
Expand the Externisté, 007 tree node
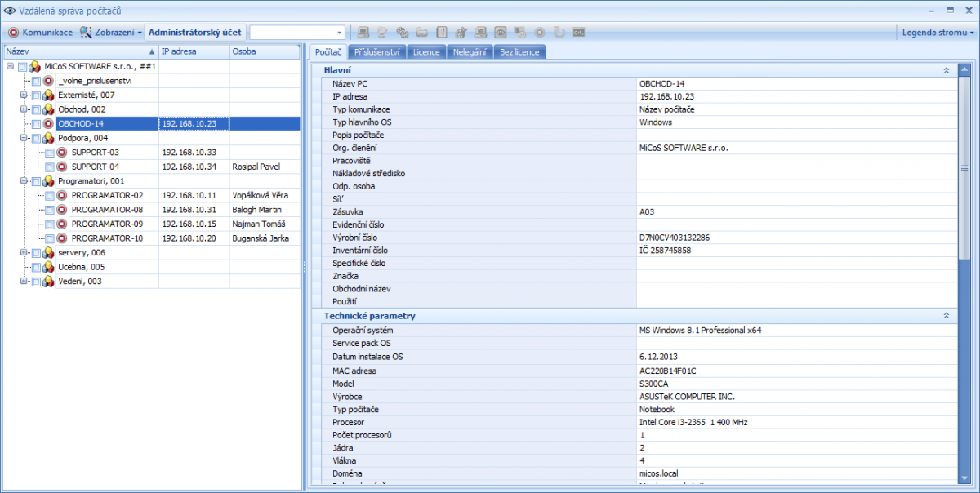pos(24,95)
